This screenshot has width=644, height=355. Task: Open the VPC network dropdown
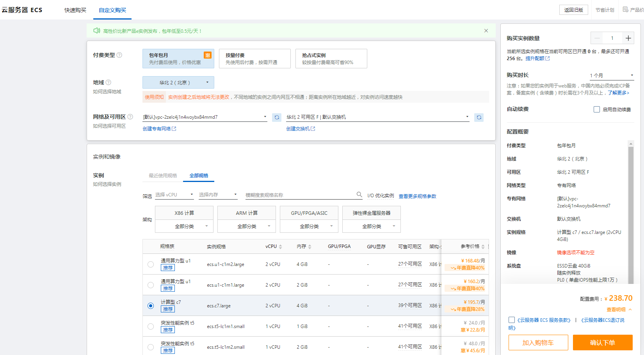tap(205, 117)
